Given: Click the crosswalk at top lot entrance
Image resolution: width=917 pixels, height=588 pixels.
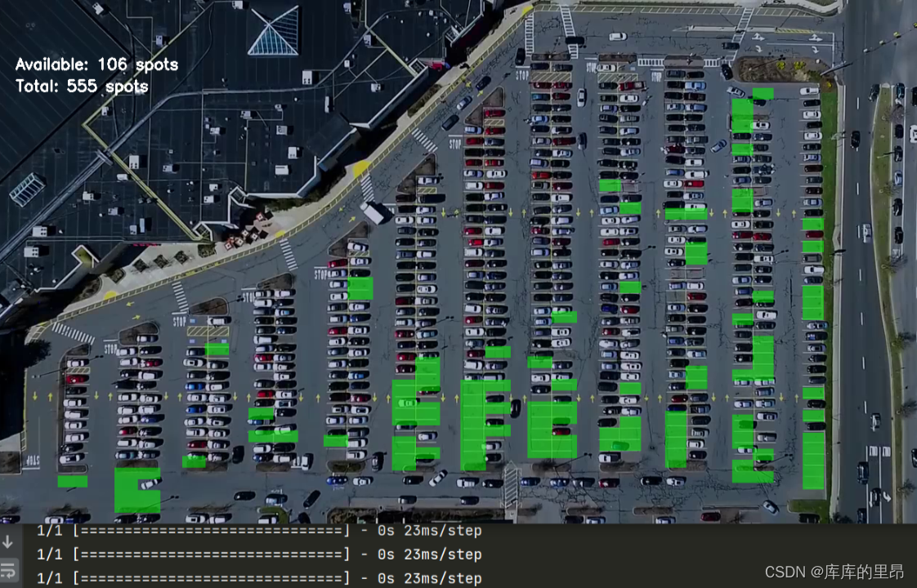Looking at the screenshot, I should point(567,21).
